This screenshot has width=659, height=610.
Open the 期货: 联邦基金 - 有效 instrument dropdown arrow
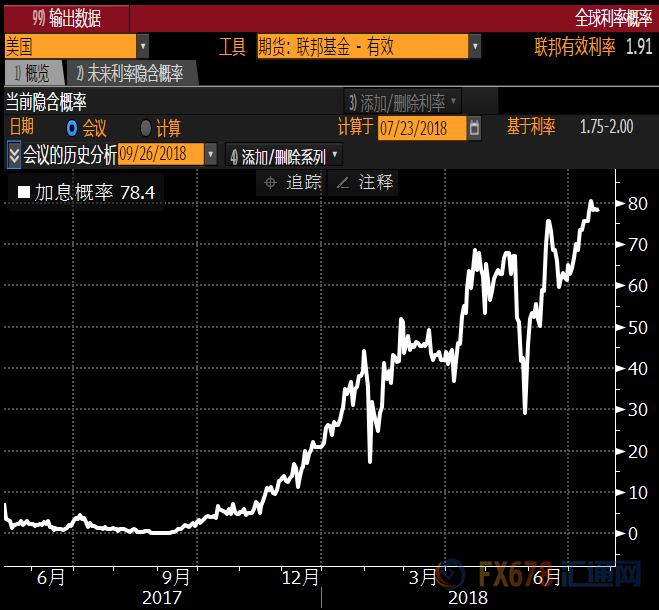coord(475,46)
